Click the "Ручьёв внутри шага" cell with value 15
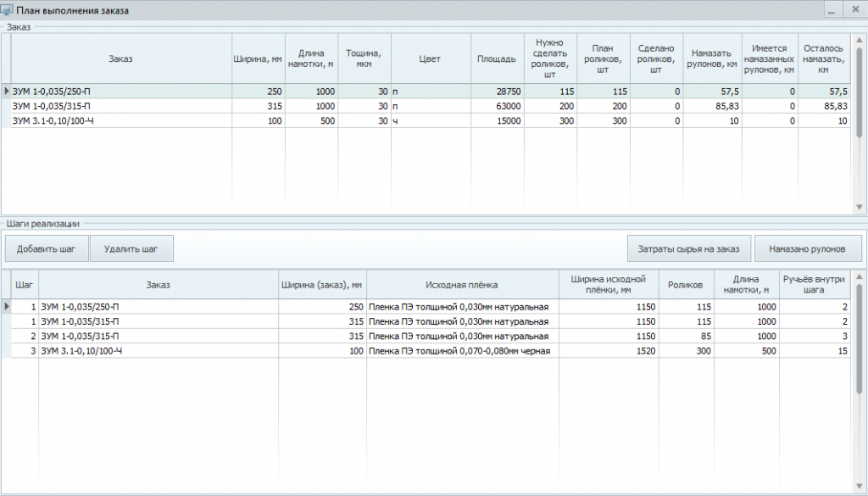 [x=815, y=350]
